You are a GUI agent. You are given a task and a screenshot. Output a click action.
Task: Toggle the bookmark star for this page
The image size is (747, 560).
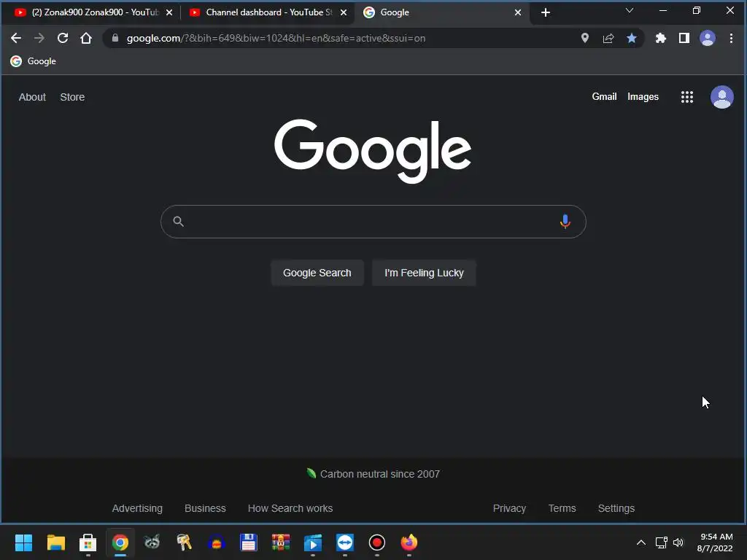tap(631, 38)
